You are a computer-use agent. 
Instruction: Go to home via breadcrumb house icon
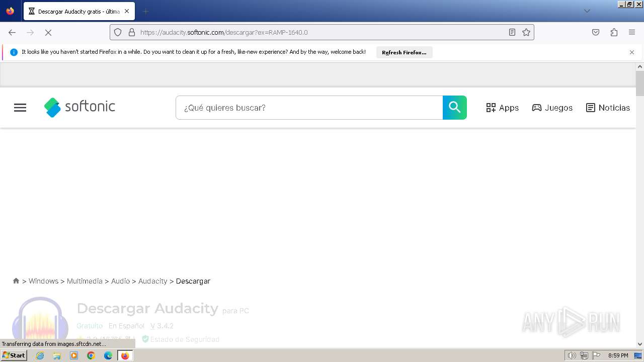(16, 281)
